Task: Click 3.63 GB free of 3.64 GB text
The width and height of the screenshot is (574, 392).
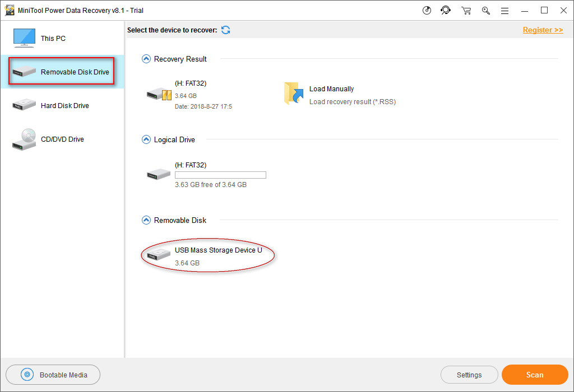Action: (x=211, y=185)
